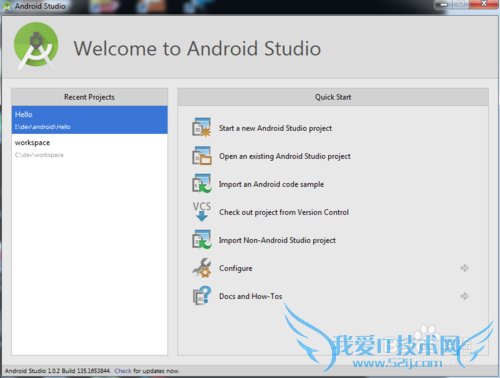Click the VCS checkout arrow icon
Screen dimensions: 500x378
point(202,212)
